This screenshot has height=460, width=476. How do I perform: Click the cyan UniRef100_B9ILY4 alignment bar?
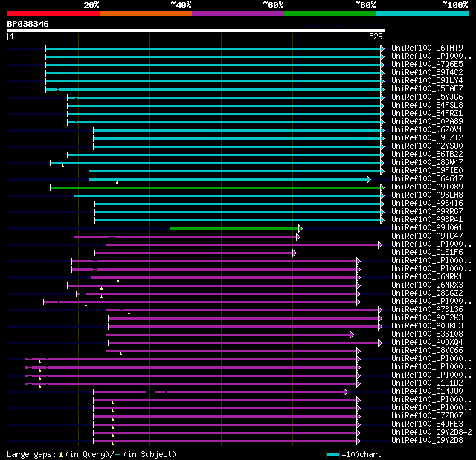tap(213, 81)
